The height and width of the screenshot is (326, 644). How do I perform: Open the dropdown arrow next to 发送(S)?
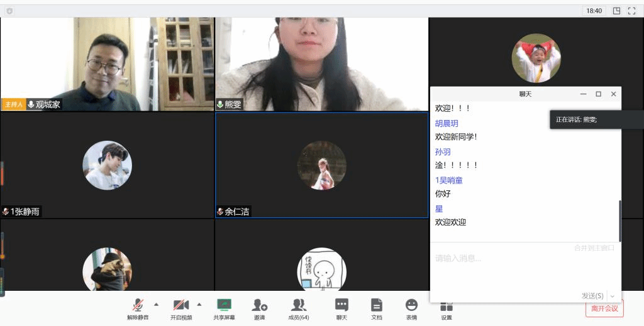[613, 296]
